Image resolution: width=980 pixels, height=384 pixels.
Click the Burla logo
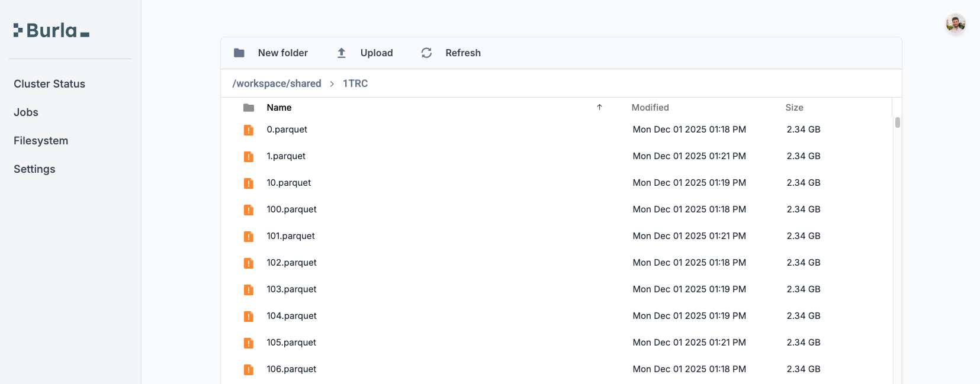point(52,31)
